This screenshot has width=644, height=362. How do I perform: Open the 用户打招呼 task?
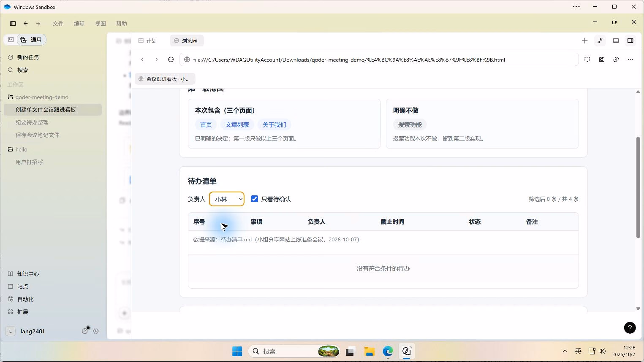(29, 162)
